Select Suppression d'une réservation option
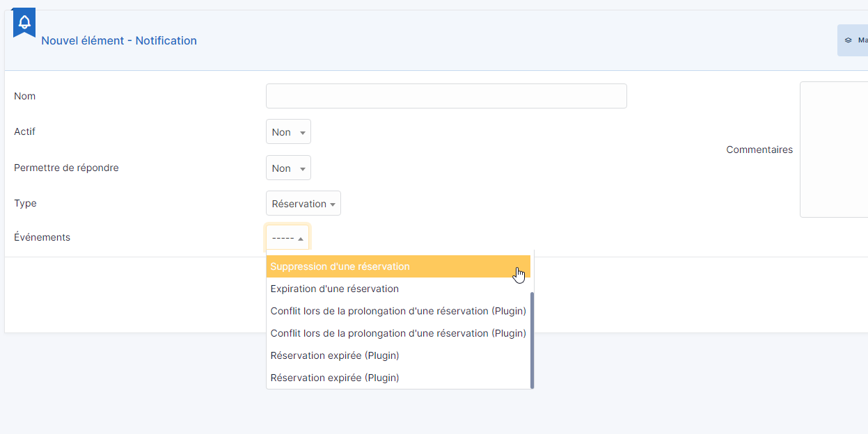868x434 pixels. (x=398, y=266)
